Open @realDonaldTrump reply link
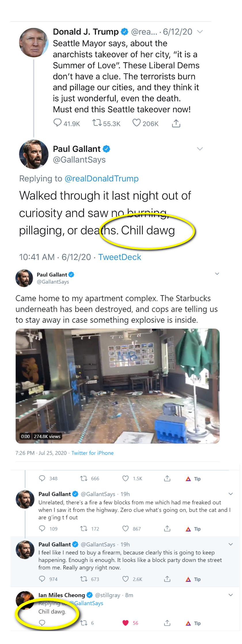 point(102,178)
